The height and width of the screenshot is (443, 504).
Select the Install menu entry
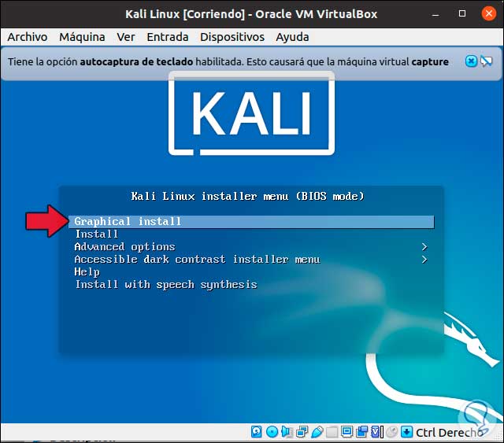pyautogui.click(x=96, y=234)
